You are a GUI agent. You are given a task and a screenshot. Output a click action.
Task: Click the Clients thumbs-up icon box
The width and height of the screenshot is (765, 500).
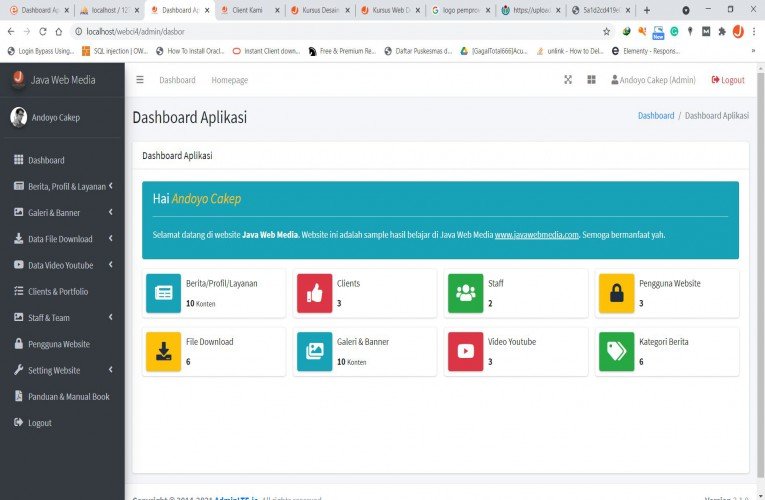pos(314,293)
